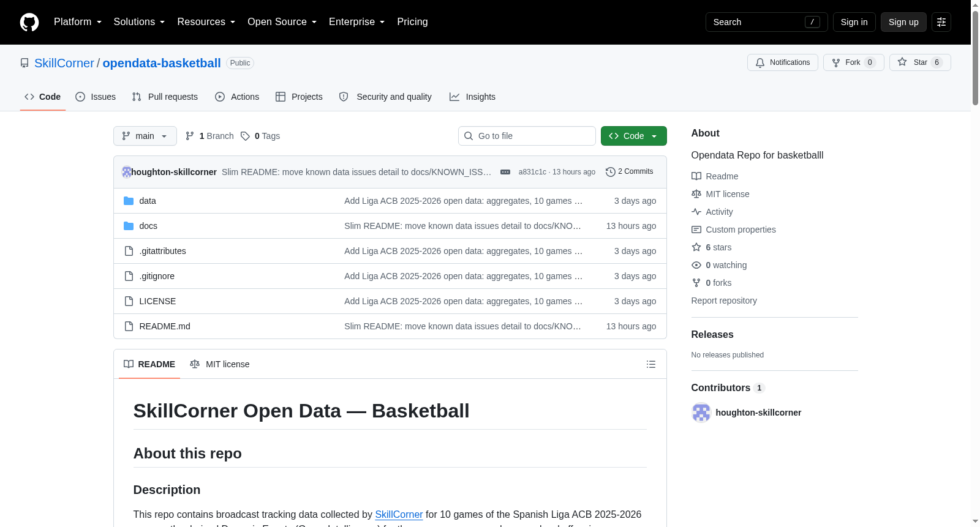This screenshot has width=980, height=527.
Task: Open the green Code dropdown button
Action: click(634, 136)
